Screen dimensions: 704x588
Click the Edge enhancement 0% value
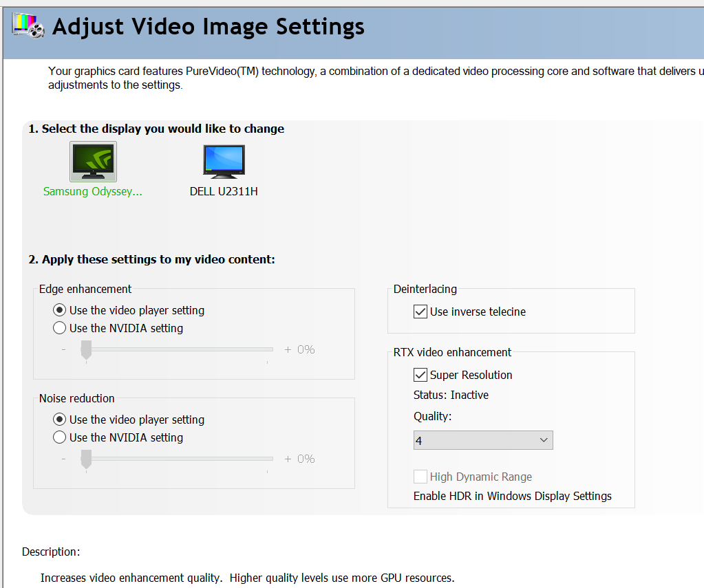[x=306, y=349]
